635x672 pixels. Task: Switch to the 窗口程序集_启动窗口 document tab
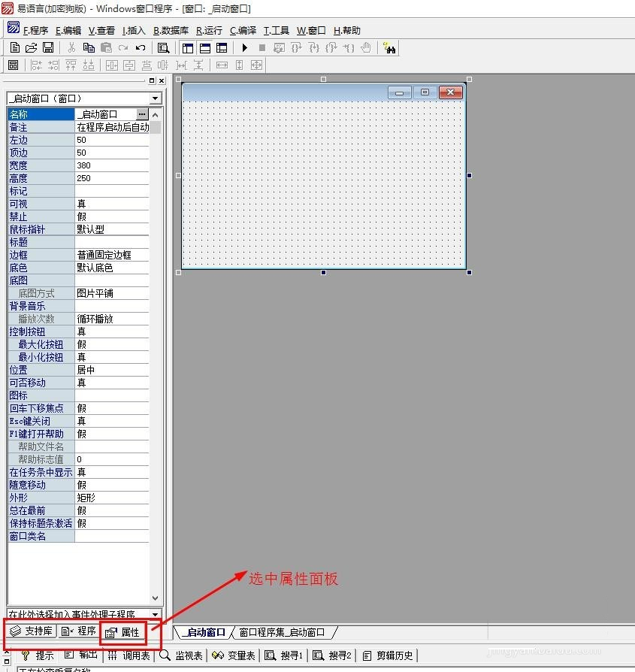tap(283, 632)
